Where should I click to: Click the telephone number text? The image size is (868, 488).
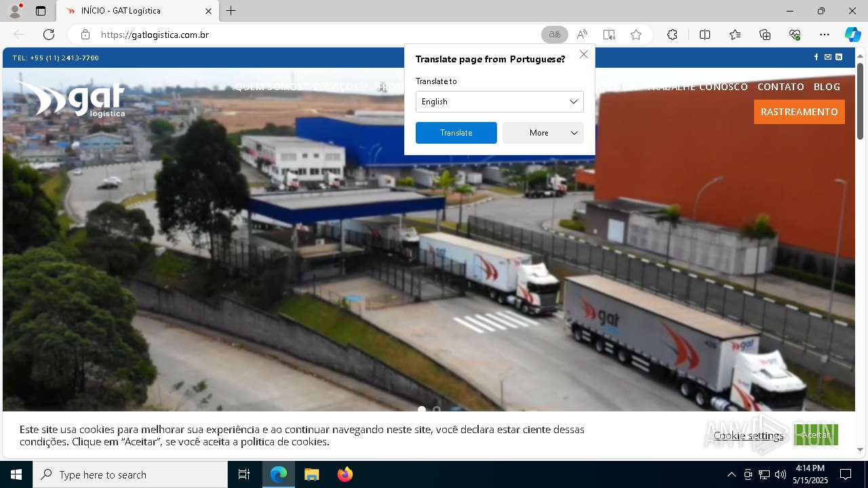[56, 58]
